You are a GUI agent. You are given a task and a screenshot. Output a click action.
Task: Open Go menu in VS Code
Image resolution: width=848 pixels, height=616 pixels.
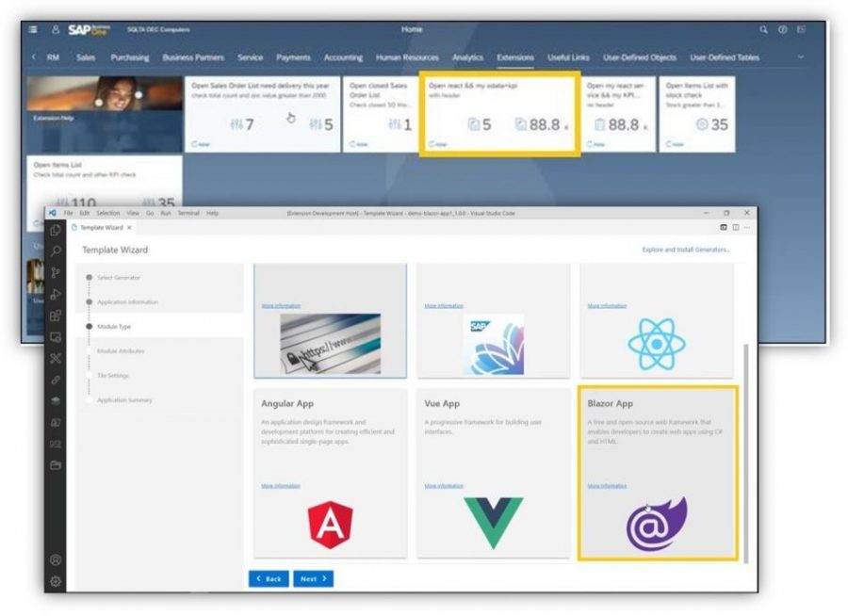pyautogui.click(x=150, y=213)
